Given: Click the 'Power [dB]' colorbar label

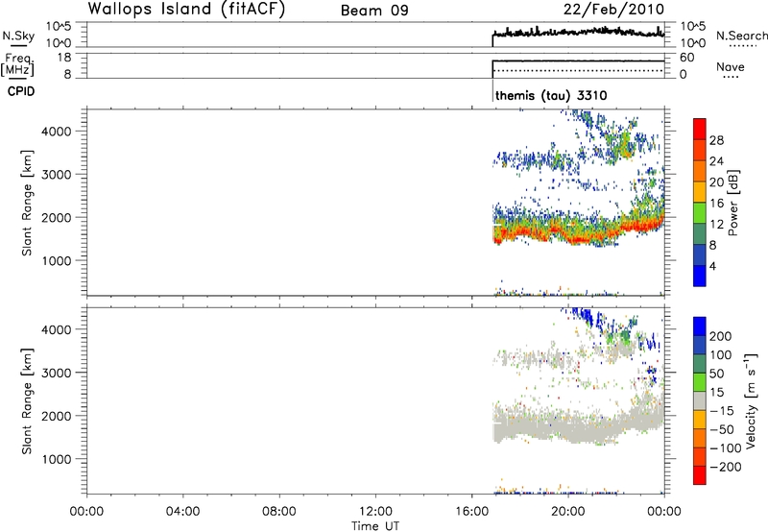Looking at the screenshot, I should point(732,203).
